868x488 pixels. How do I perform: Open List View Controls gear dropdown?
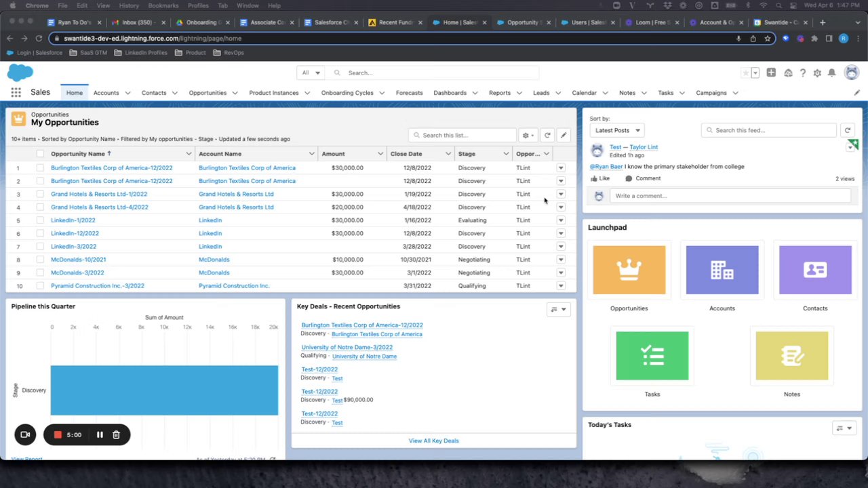point(528,135)
